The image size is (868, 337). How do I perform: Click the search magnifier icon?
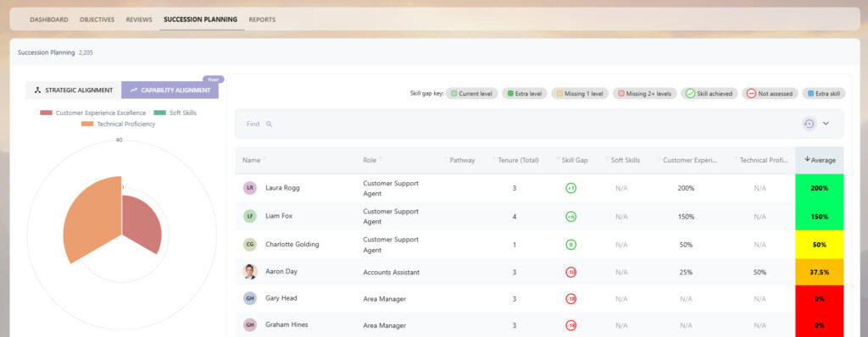click(x=269, y=124)
